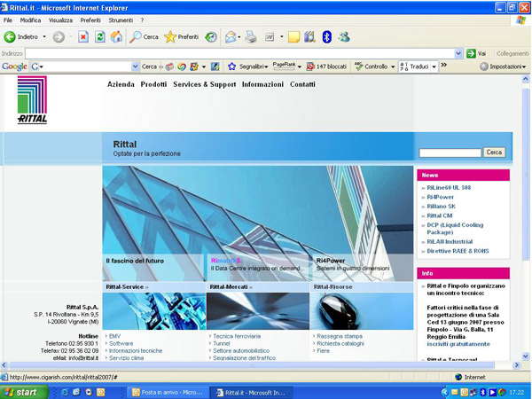Open the Preferiti menu
Screen dimensions: 532x399
[x=90, y=20]
